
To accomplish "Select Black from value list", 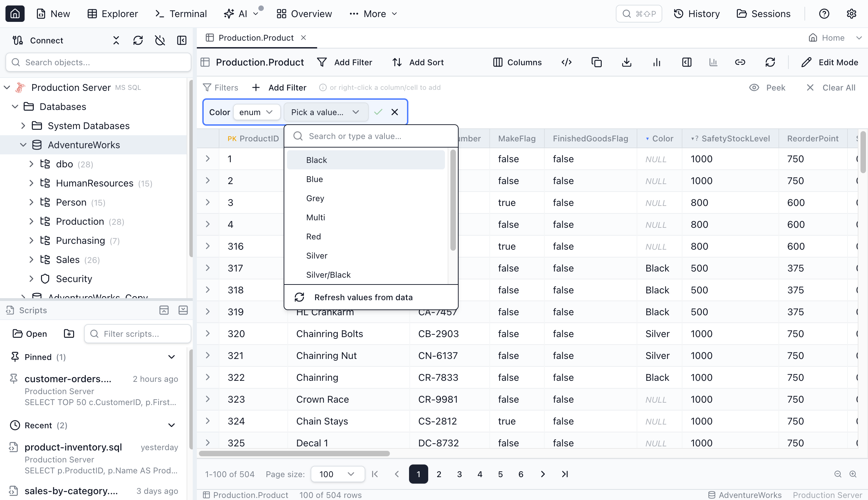I will (x=366, y=160).
